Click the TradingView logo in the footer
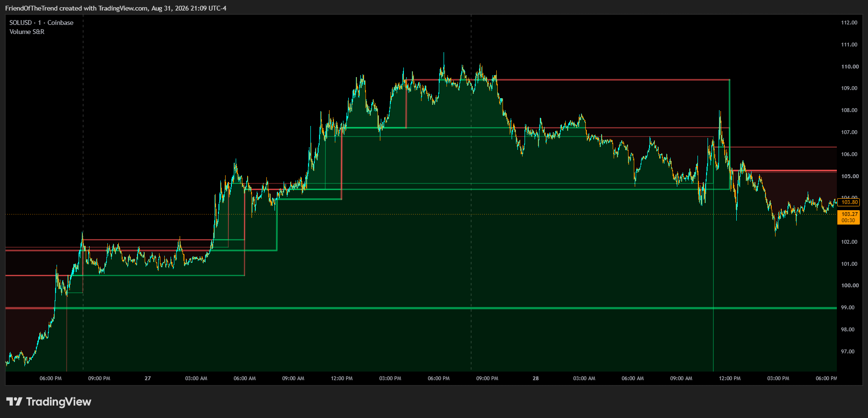 48,402
